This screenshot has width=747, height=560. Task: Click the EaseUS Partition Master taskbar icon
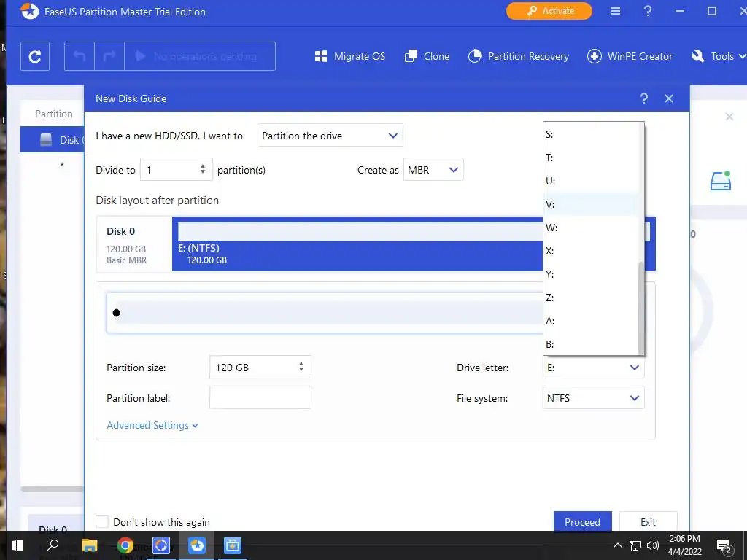point(197,545)
